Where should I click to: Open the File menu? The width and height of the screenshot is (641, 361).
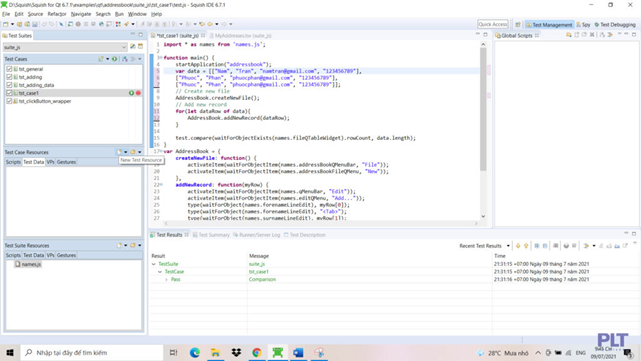(x=6, y=14)
